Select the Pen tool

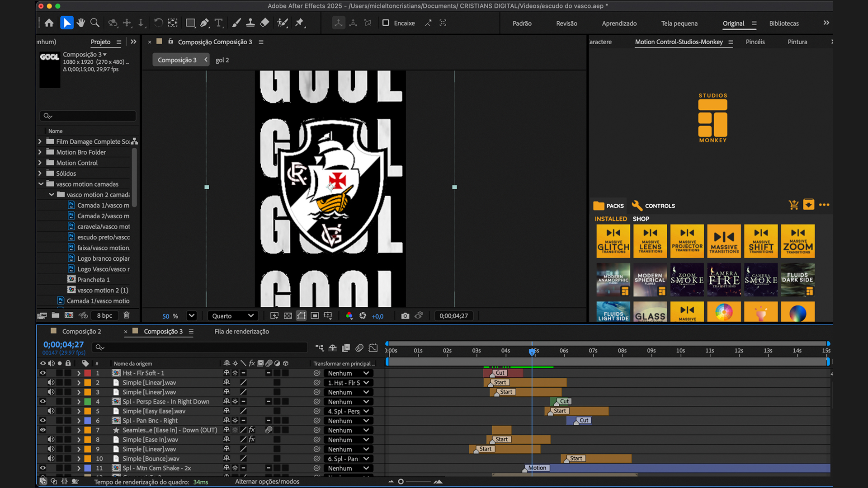tap(205, 23)
